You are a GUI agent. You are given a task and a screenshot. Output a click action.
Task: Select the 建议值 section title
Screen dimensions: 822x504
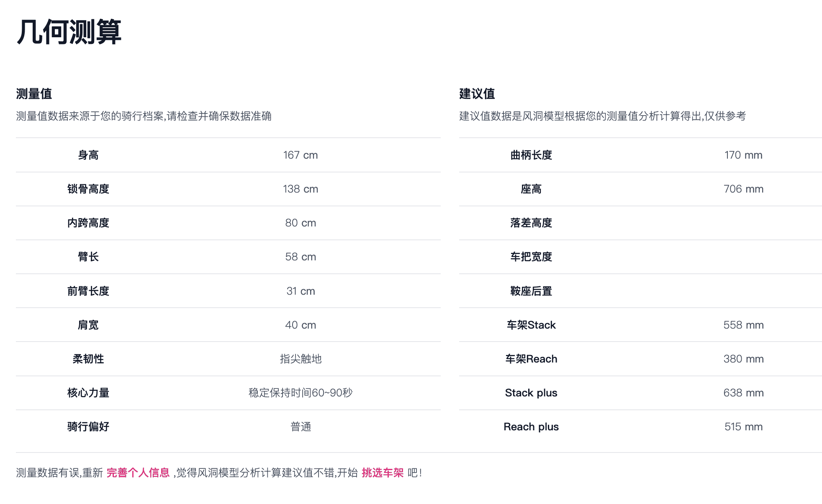click(x=477, y=94)
